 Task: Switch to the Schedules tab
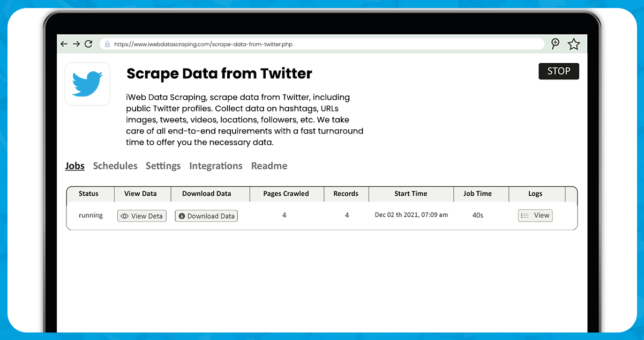click(115, 166)
